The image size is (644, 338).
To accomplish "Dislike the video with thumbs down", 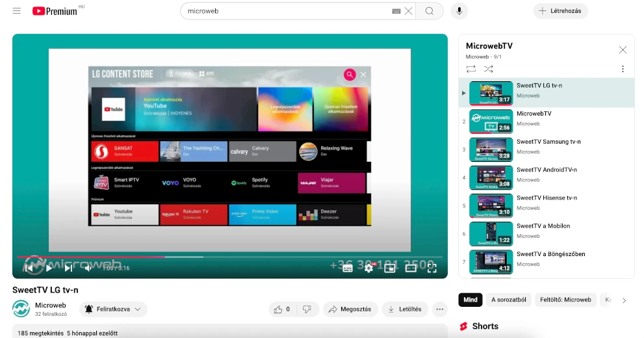I will point(307,309).
